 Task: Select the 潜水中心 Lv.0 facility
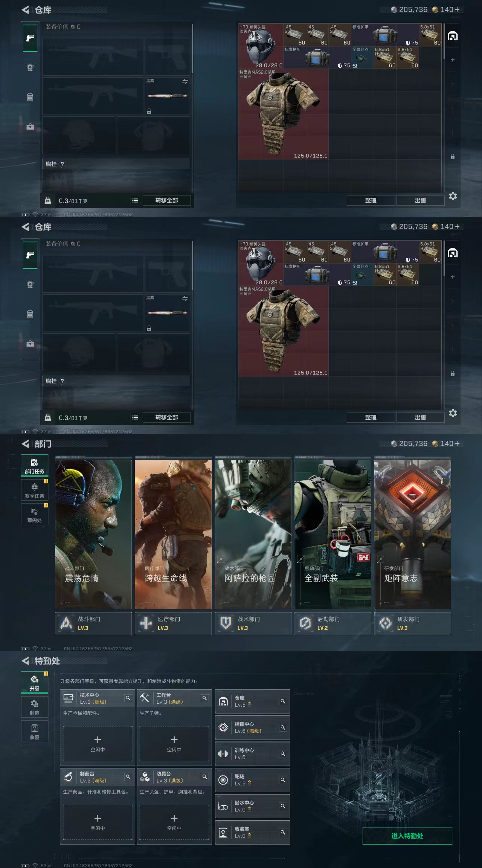(253, 806)
